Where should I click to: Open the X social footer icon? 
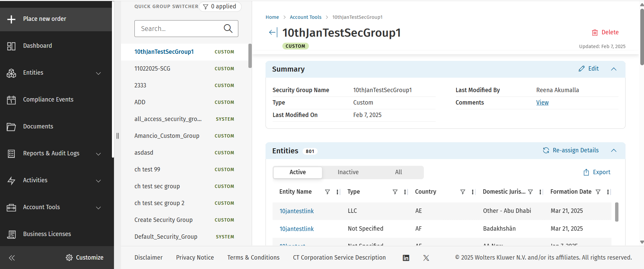[426, 258]
